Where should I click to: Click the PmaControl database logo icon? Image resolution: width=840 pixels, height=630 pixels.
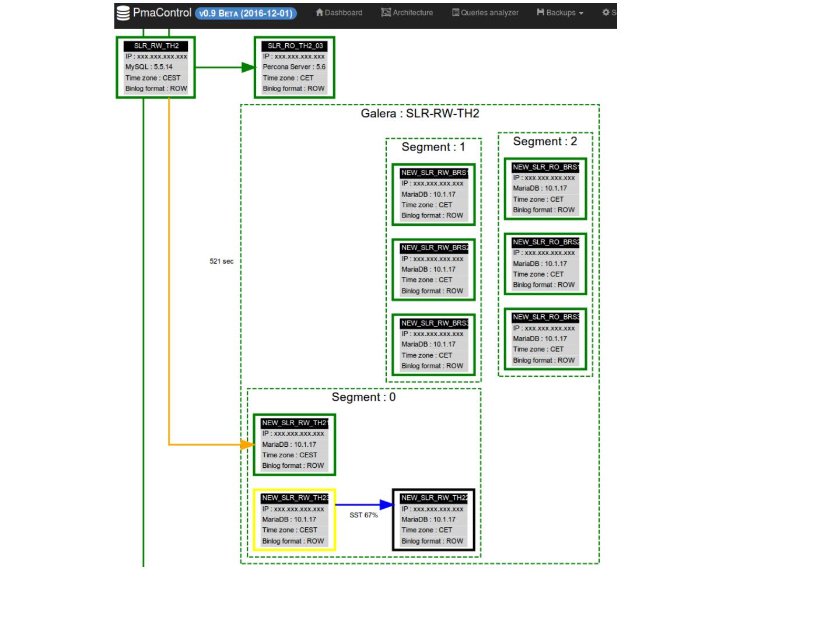[x=123, y=13]
